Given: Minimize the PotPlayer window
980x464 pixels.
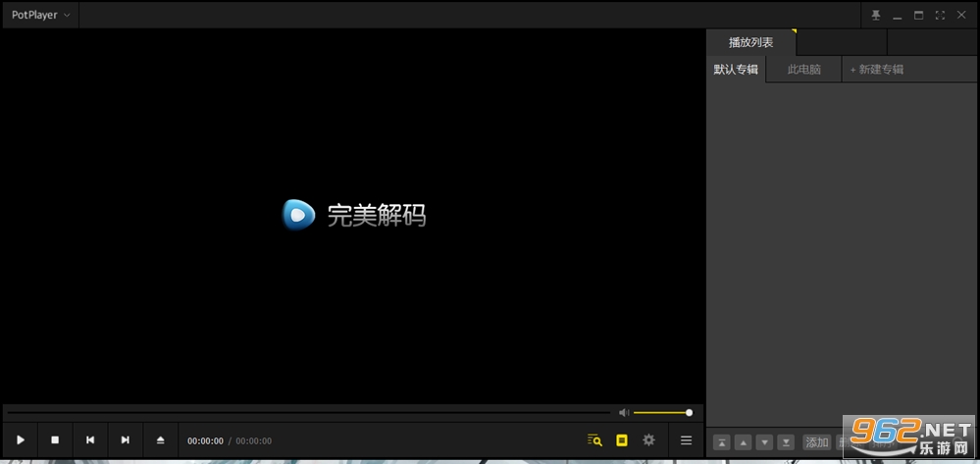Looking at the screenshot, I should tap(898, 16).
